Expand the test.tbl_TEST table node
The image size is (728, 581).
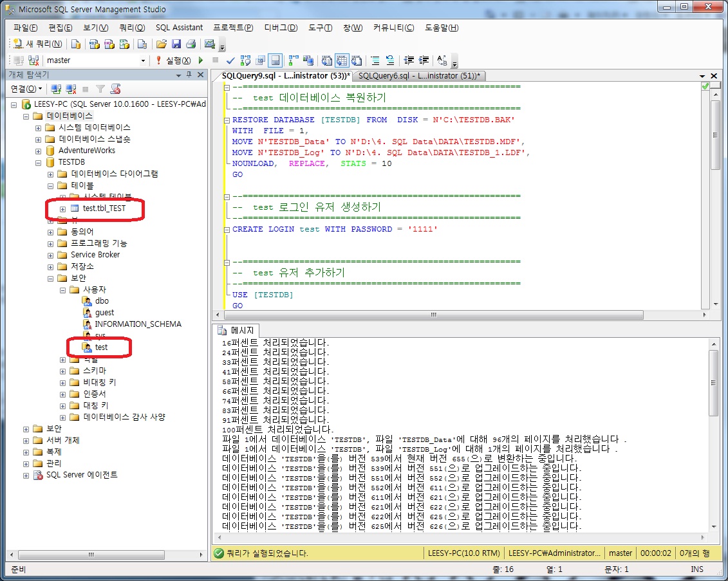[x=62, y=209]
